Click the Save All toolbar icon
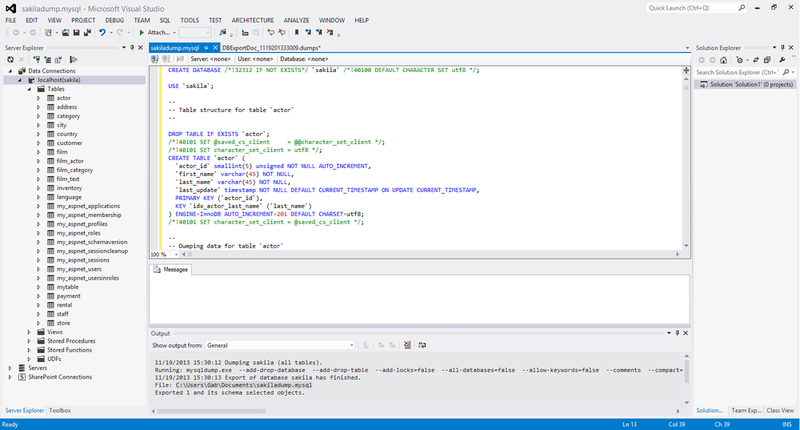Viewport: 800px width, 430px height. pos(87,33)
